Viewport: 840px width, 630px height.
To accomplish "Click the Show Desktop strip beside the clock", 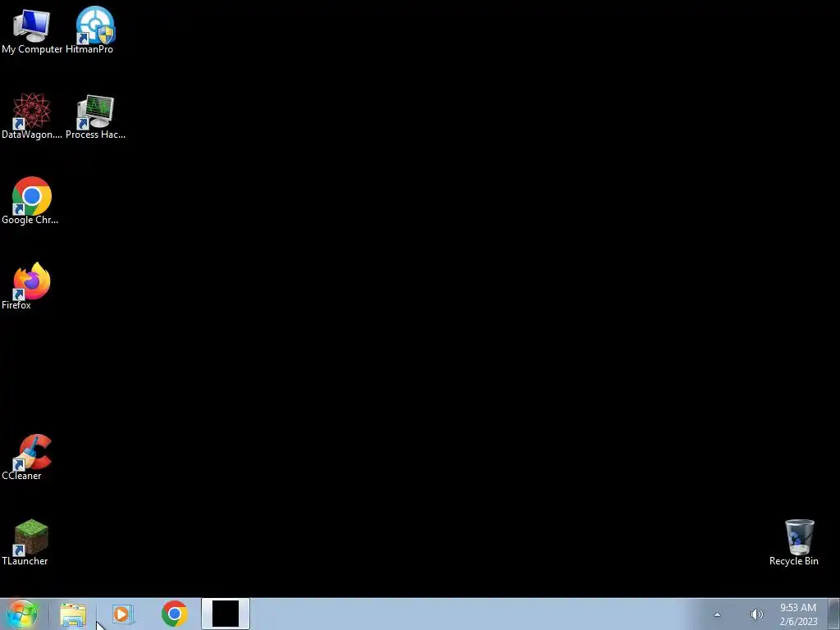I will click(x=834, y=614).
